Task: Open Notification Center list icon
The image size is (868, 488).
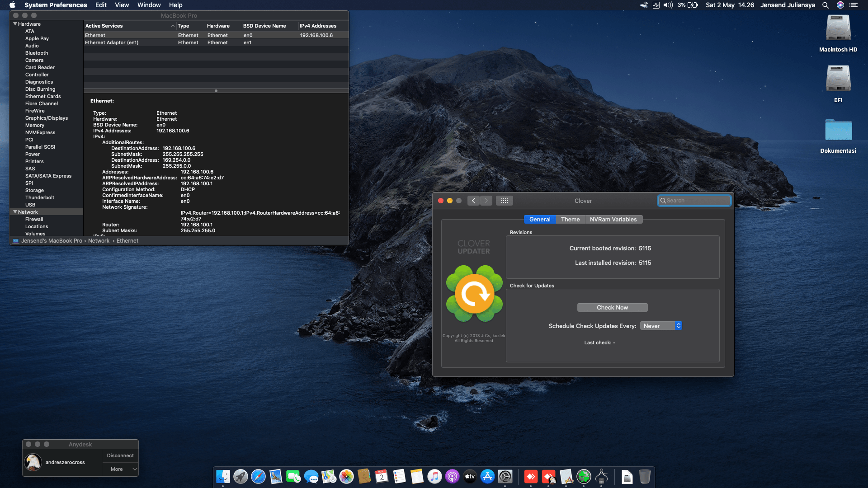Action: pos(854,5)
